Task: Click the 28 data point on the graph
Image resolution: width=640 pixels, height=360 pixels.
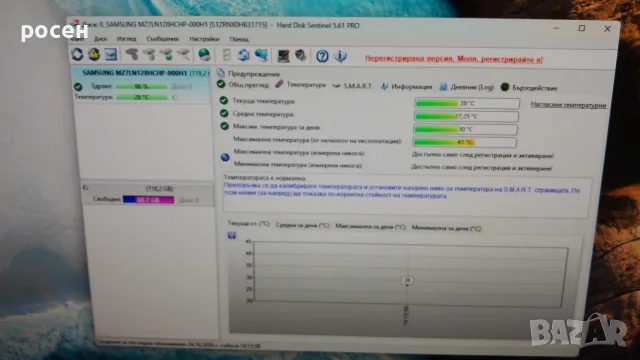Action: click(407, 280)
